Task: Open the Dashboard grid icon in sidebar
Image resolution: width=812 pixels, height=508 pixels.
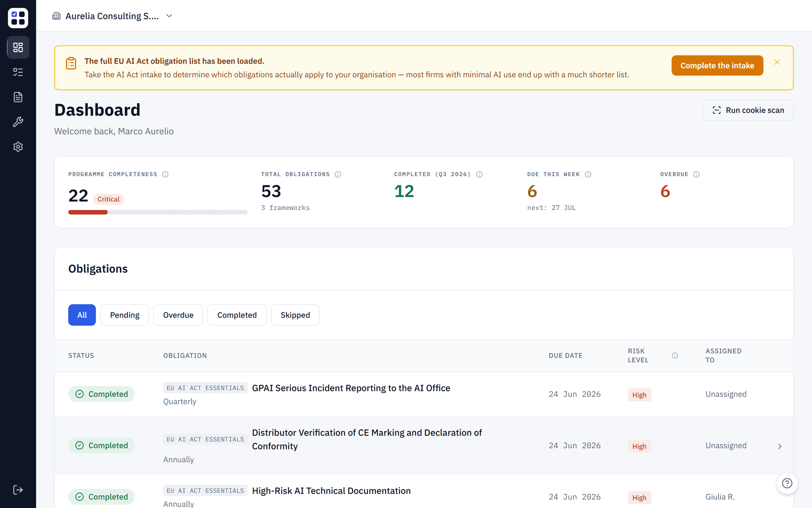Action: pyautogui.click(x=18, y=47)
